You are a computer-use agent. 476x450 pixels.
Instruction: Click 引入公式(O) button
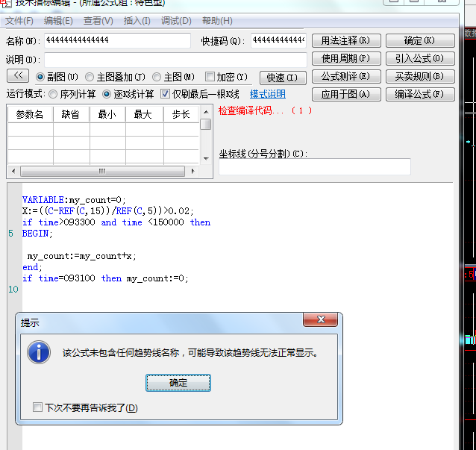coord(420,59)
